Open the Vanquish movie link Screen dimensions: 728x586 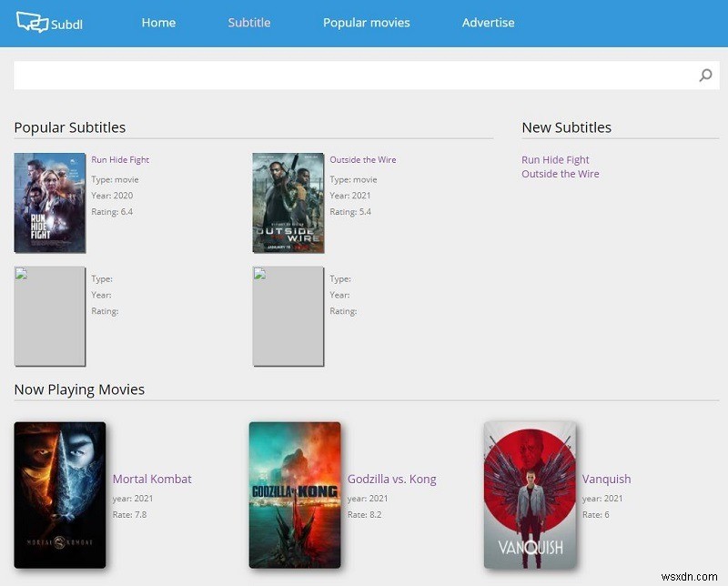click(x=607, y=479)
